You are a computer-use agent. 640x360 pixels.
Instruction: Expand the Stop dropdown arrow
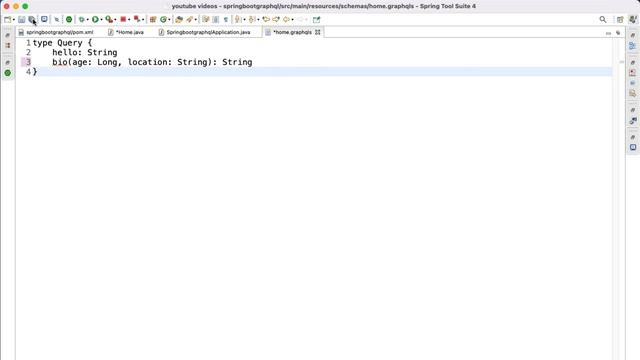[x=129, y=20]
